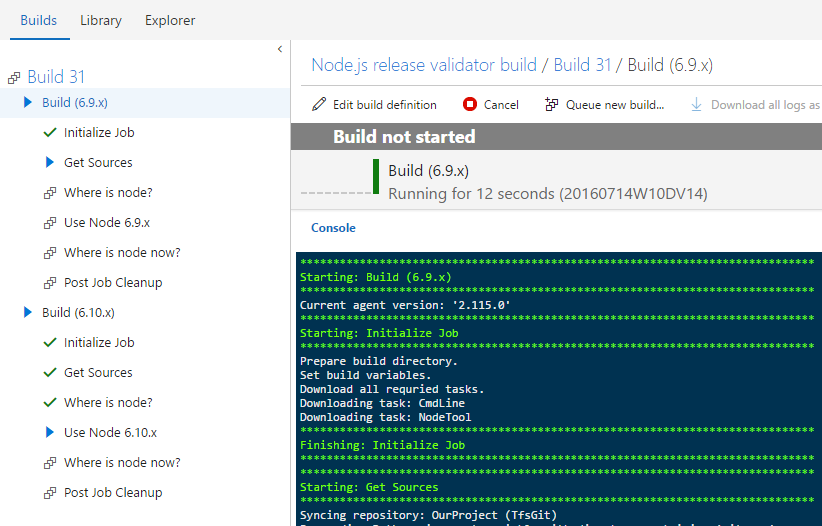This screenshot has height=526, width=822.
Task: Click the running play icon beside Get Sources
Action: pyautogui.click(x=50, y=163)
